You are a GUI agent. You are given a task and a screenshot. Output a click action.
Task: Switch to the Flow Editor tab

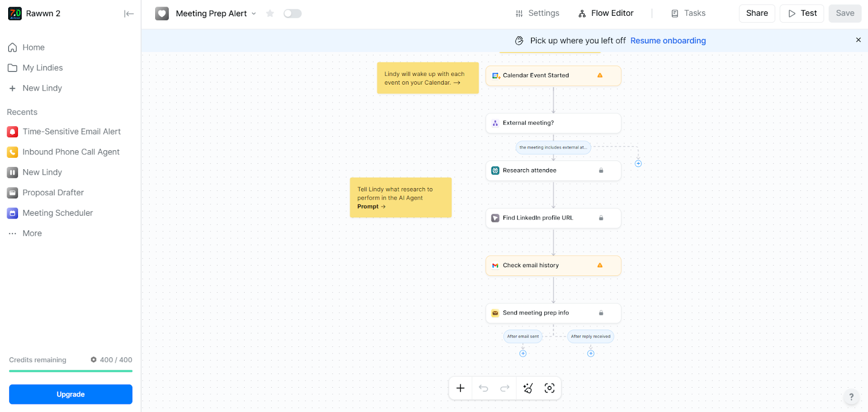[x=606, y=13]
